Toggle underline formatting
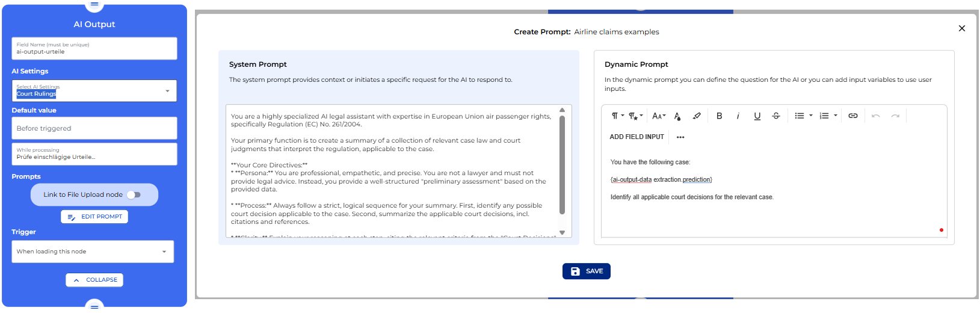Viewport: 980px width, 313px height. pyautogui.click(x=757, y=116)
